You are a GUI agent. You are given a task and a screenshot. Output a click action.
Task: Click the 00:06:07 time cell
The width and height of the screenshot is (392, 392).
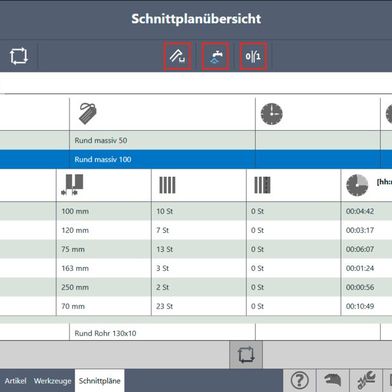pyautogui.click(x=367, y=249)
